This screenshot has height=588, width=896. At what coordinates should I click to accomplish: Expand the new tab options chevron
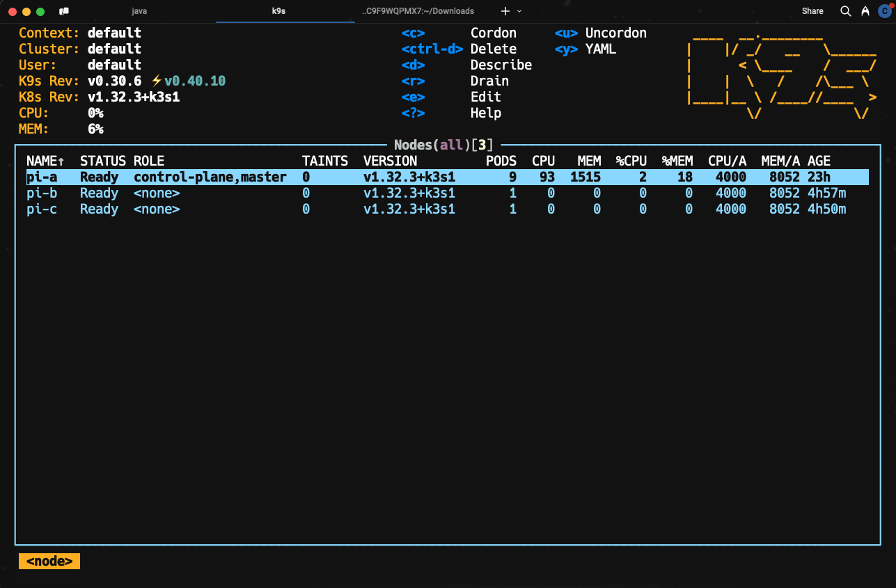click(x=519, y=11)
